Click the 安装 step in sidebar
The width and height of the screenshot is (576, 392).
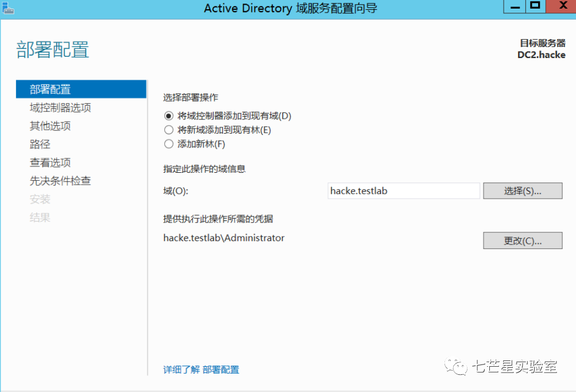tap(40, 199)
